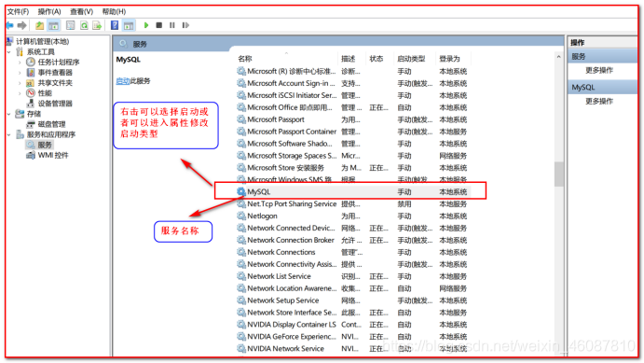Stop service with square stop button
644x363 pixels.
pos(159,25)
